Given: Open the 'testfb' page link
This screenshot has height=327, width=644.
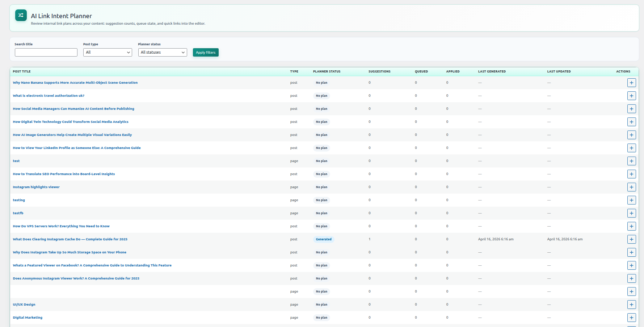Looking at the screenshot, I should [x=18, y=213].
